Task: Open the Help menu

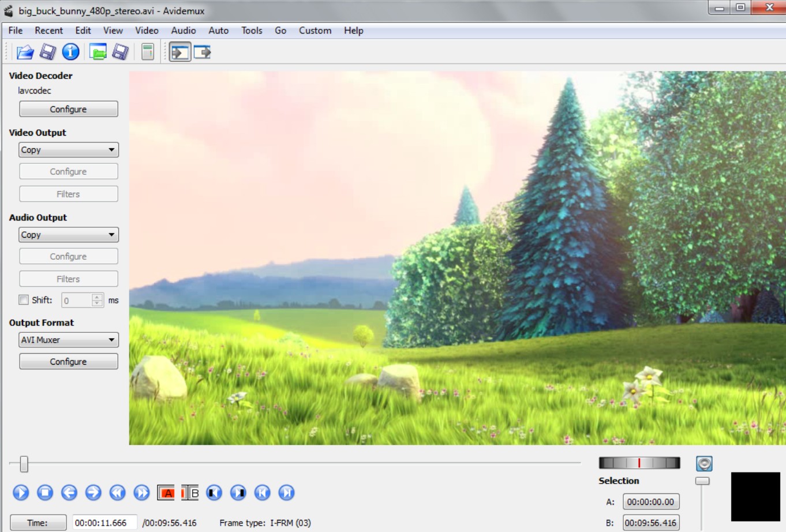Action: tap(354, 31)
